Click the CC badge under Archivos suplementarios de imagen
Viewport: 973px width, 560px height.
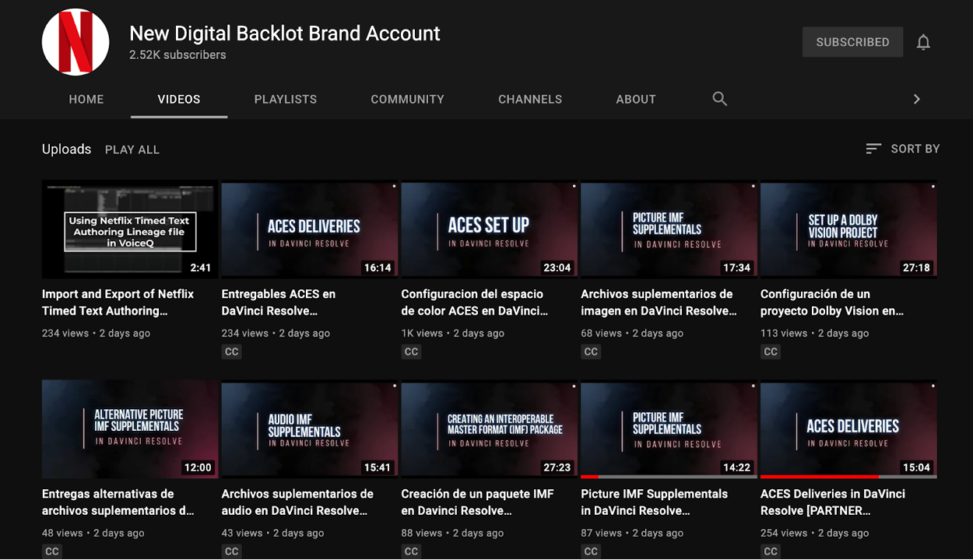point(591,352)
